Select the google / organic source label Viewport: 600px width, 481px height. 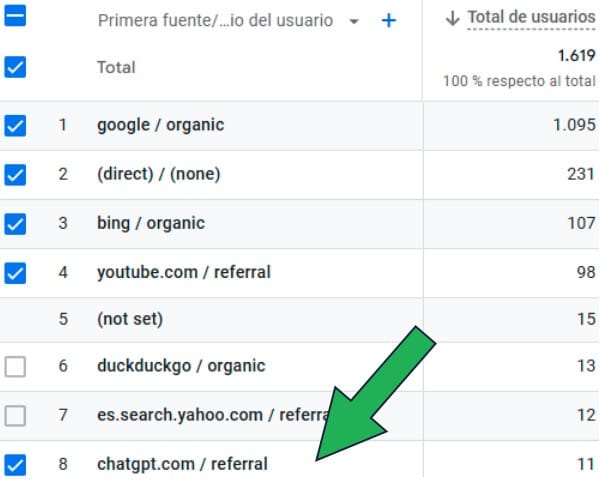click(160, 125)
